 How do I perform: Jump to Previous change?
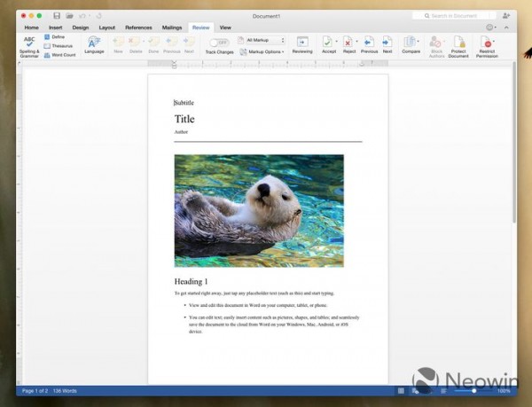[x=369, y=44]
